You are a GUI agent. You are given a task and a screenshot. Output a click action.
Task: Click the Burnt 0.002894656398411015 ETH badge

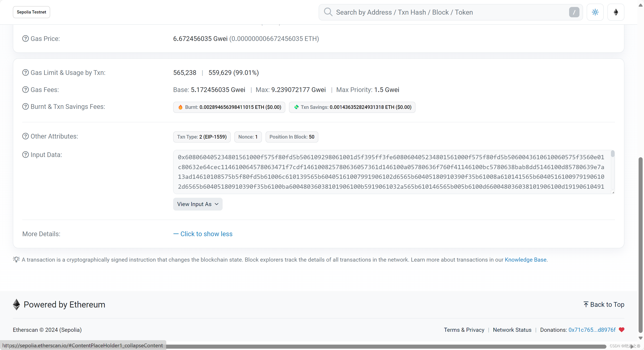coord(229,107)
